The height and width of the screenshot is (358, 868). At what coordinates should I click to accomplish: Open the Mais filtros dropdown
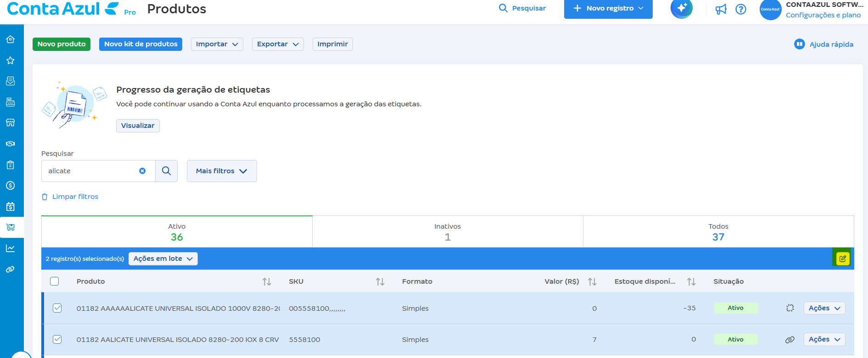[222, 171]
